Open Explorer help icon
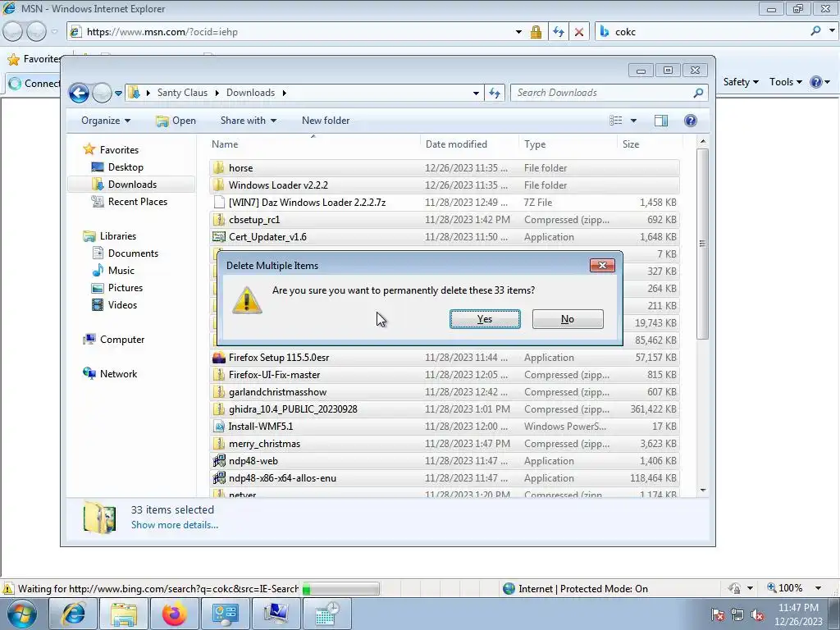The width and height of the screenshot is (840, 630). click(691, 121)
